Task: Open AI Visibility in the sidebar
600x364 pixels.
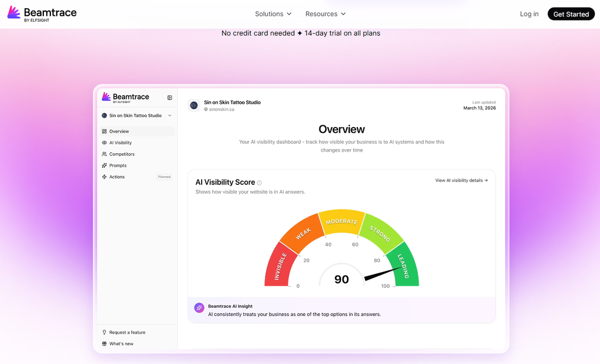Action: point(137,143)
